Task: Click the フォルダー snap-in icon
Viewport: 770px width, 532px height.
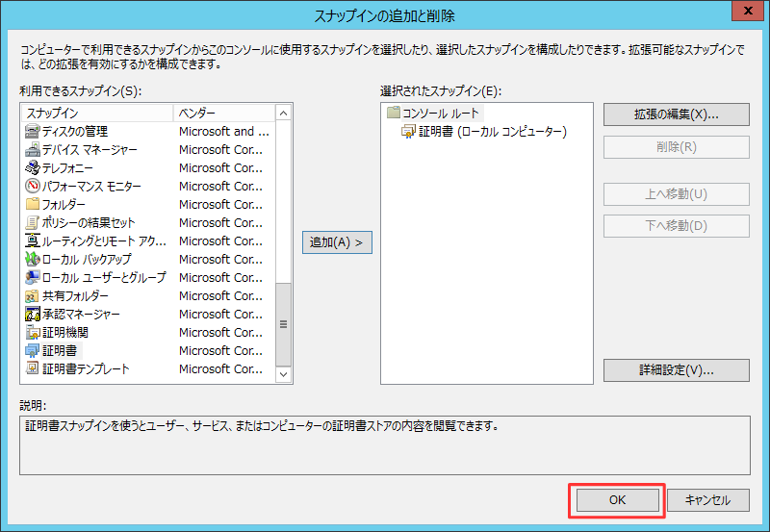Action: pos(33,204)
